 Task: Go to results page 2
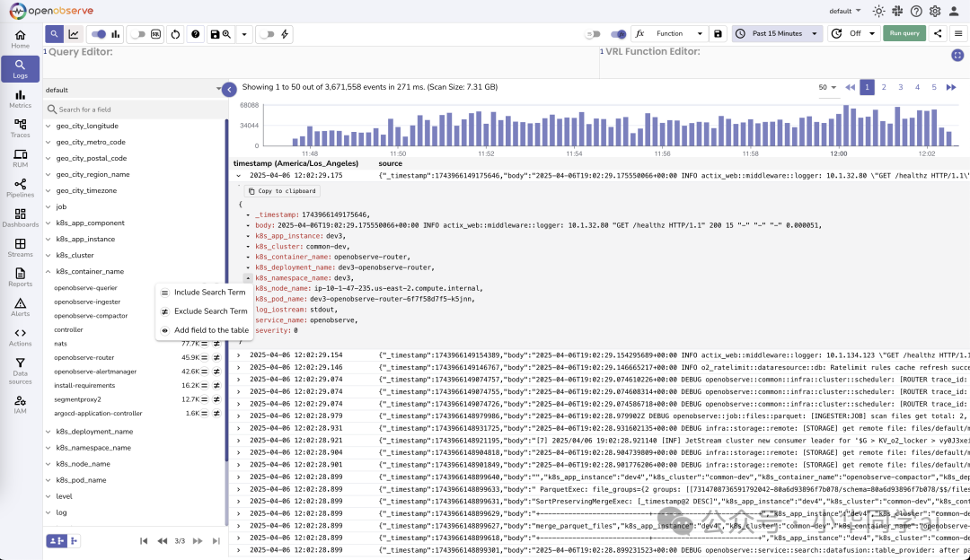(x=884, y=87)
